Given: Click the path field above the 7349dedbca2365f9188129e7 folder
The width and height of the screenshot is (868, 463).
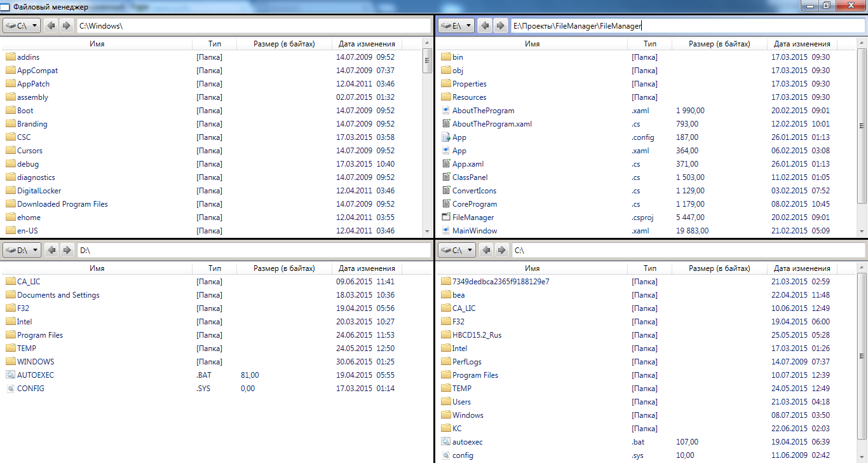Looking at the screenshot, I should (688, 251).
